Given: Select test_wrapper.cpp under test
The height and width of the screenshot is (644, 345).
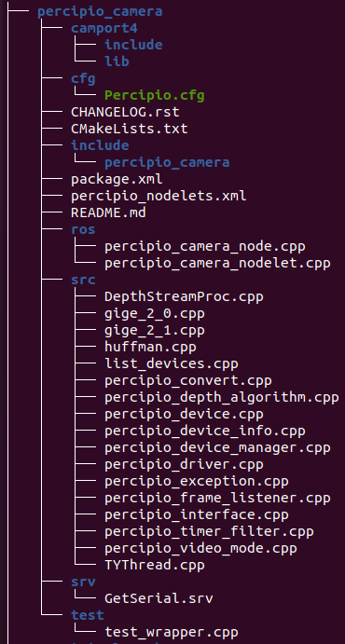Looking at the screenshot, I should click(x=172, y=633).
